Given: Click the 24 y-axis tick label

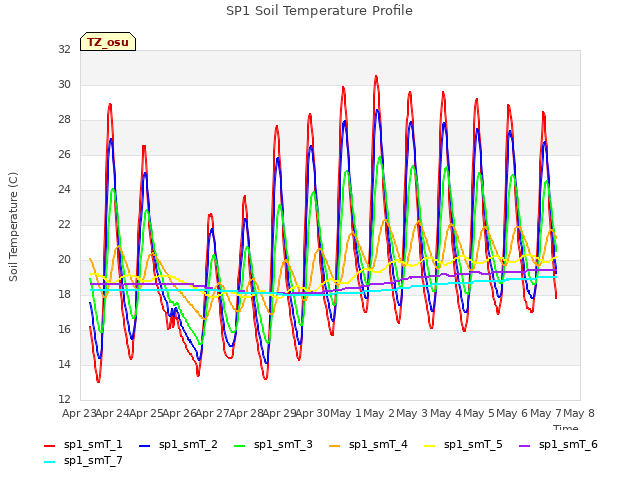Looking at the screenshot, I should coord(64,189).
